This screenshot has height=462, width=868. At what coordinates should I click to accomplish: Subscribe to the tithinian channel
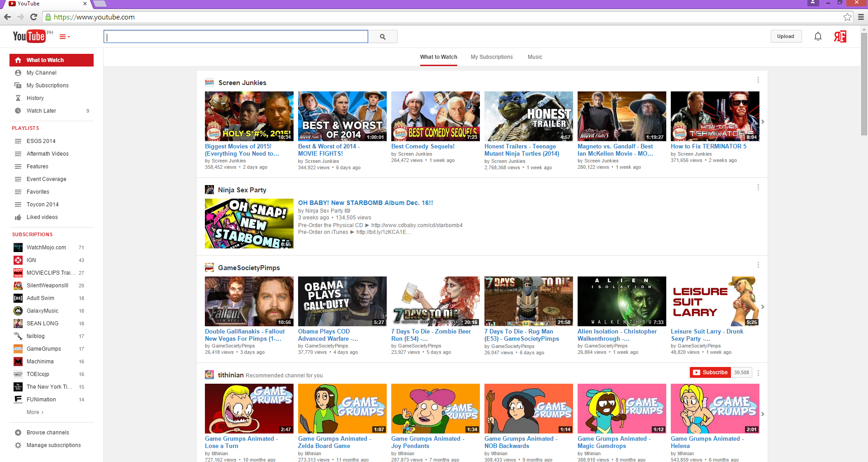pyautogui.click(x=710, y=372)
